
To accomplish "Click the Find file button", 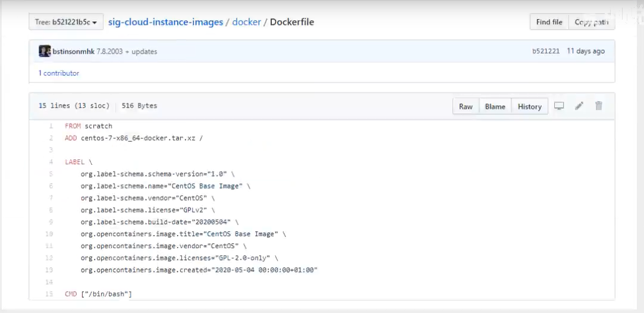I will 549,22.
